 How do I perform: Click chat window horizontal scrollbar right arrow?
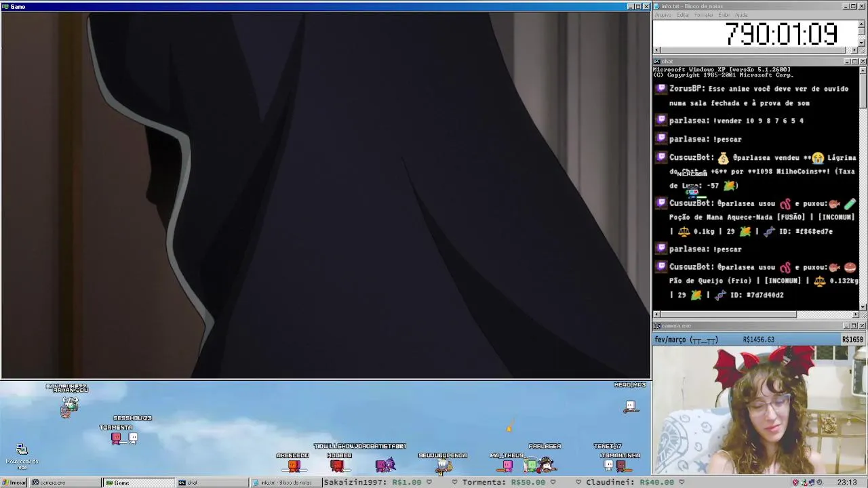[x=855, y=314]
